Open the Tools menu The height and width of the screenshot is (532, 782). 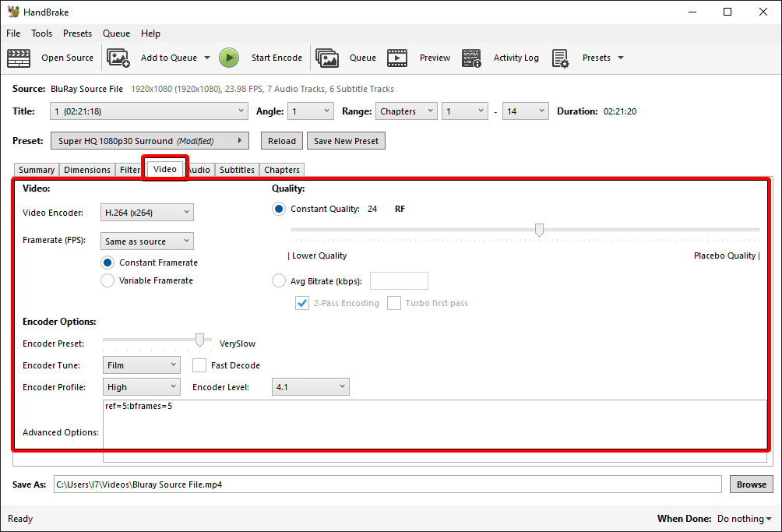pyautogui.click(x=41, y=33)
